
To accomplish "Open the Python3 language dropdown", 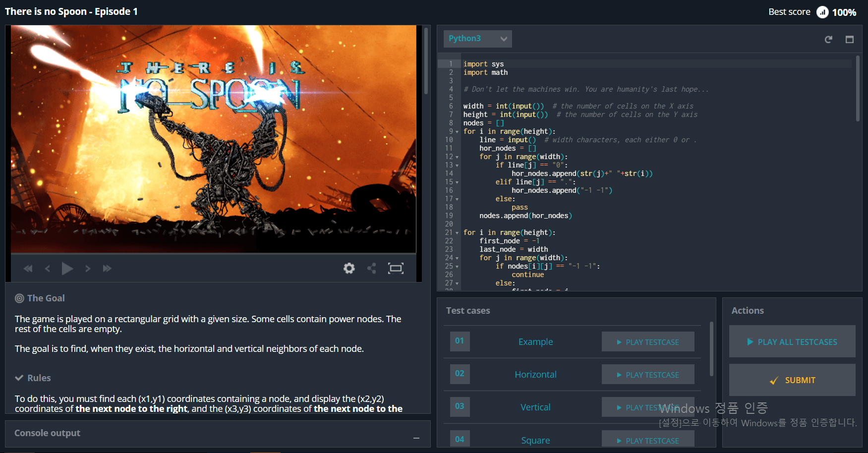I will coord(478,39).
